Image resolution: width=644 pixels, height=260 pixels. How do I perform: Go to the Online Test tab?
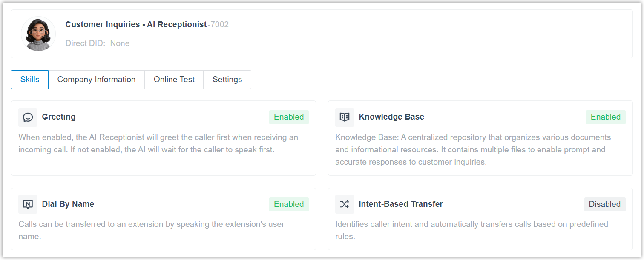click(174, 80)
